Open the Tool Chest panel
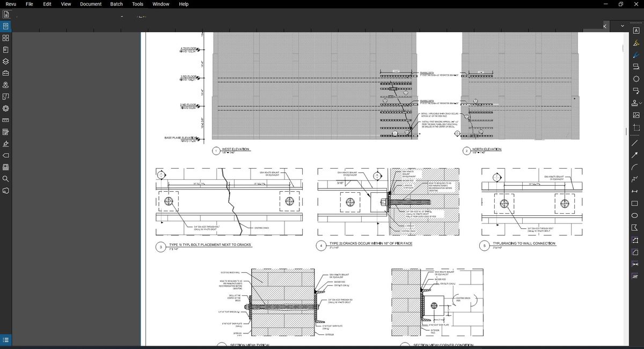The height and width of the screenshot is (349, 644). [x=5, y=73]
